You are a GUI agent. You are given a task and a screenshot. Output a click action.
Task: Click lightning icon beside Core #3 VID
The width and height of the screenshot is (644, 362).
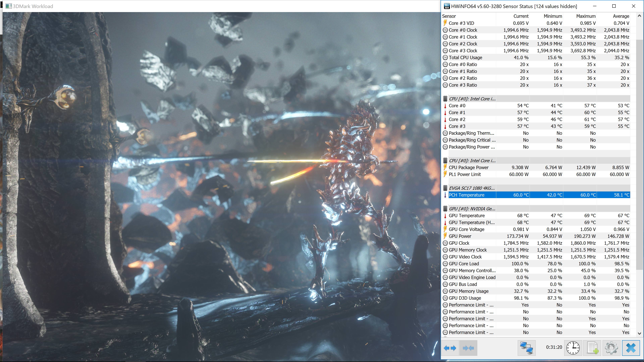point(445,23)
